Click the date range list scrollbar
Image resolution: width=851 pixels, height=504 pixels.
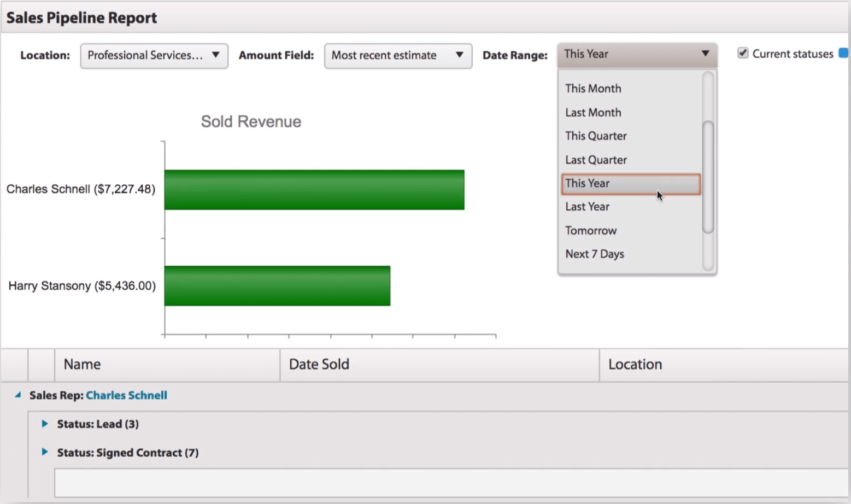coord(708,177)
